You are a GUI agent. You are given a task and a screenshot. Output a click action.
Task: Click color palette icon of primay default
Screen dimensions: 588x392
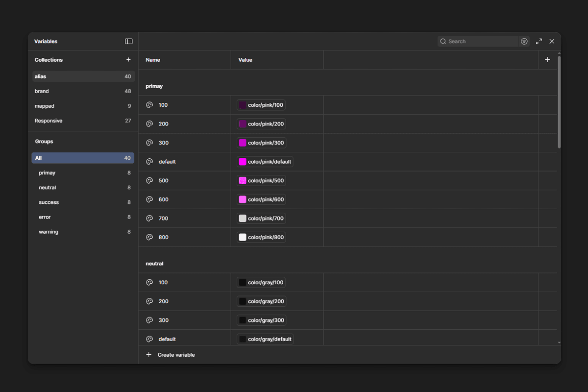point(149,162)
